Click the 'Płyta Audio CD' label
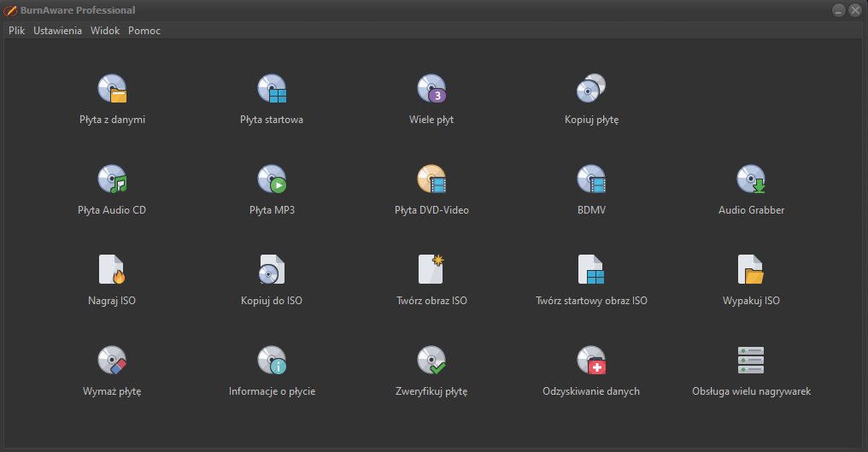 [x=112, y=210]
